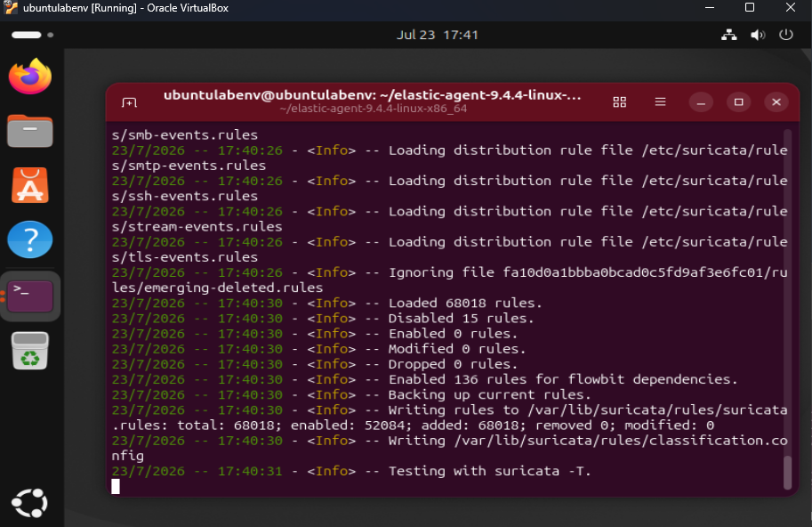Click 'Backing up current rules.' line

[x=489, y=395]
